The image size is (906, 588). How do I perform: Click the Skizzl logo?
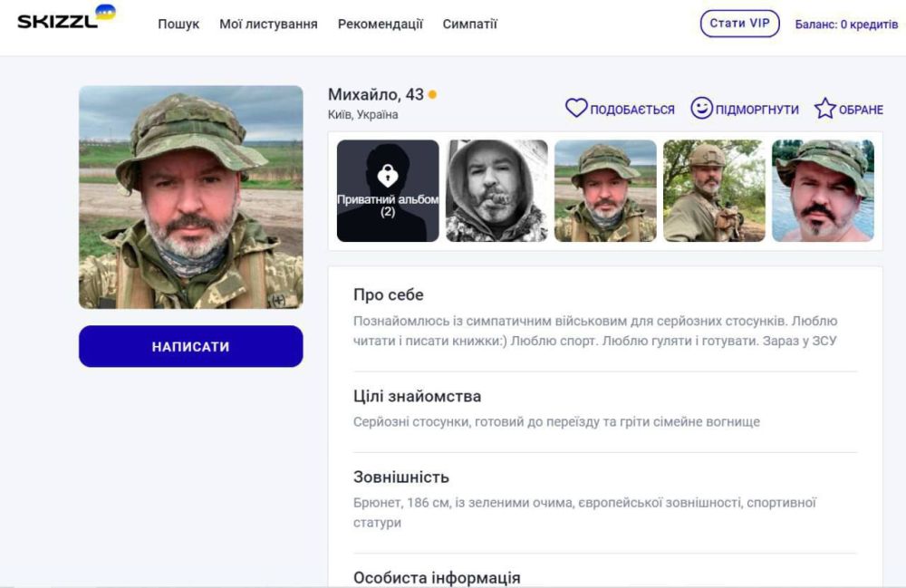[66, 17]
